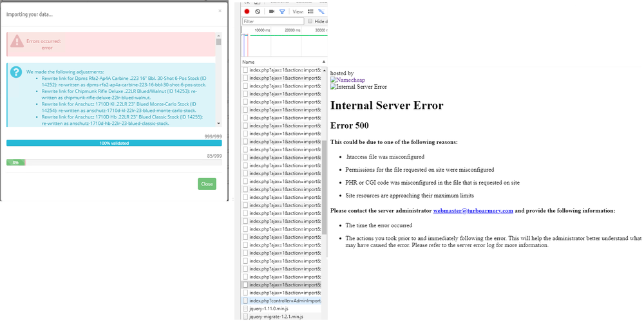Viewport: 644px width, 325px height.
Task: Select the jquery-migrate-1.2.1.min.js request
Action: click(x=281, y=317)
